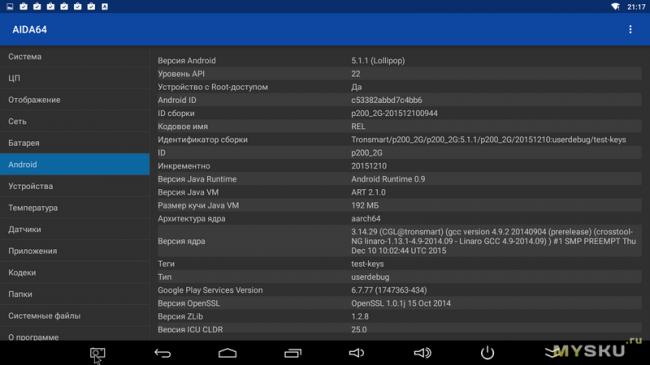This screenshot has height=365, width=650.
Task: Select the value 6.7.77 (1747363-434)
Action: (389, 290)
